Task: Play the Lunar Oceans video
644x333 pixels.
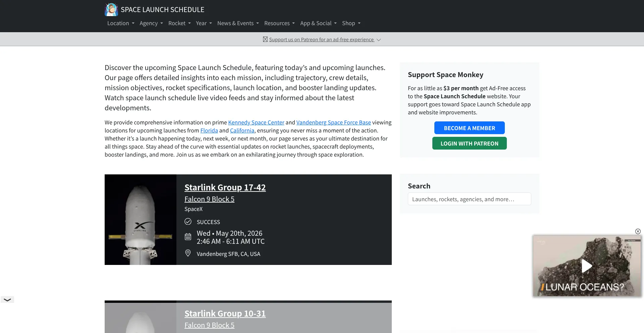Action: [587, 266]
